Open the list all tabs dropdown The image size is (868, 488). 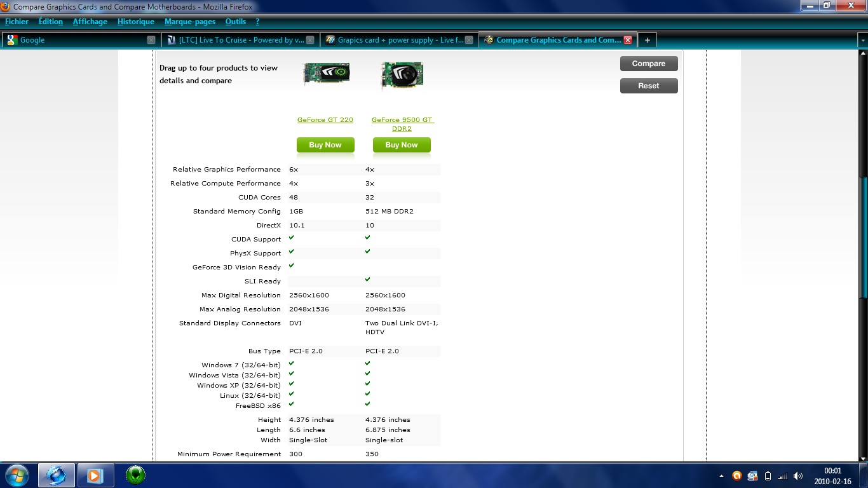click(862, 40)
